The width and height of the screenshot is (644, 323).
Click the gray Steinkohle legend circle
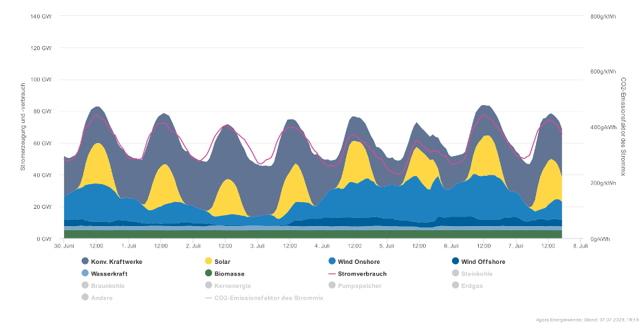[456, 274]
